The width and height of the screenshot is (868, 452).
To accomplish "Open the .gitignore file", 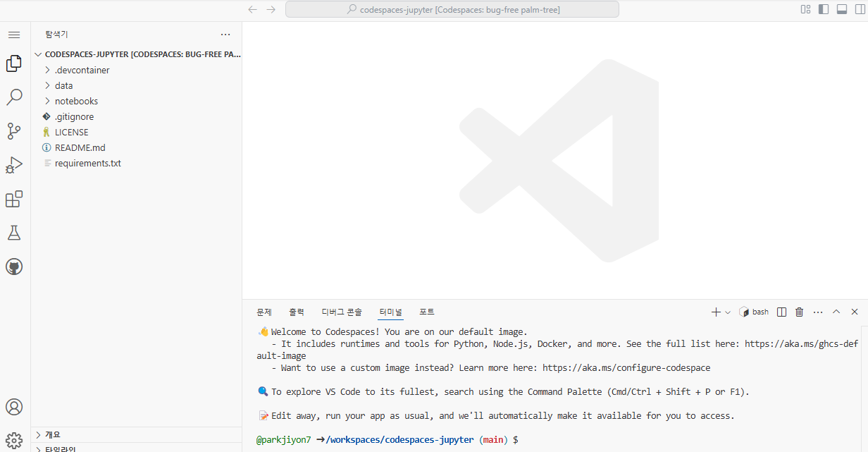I will tap(137, 116).
